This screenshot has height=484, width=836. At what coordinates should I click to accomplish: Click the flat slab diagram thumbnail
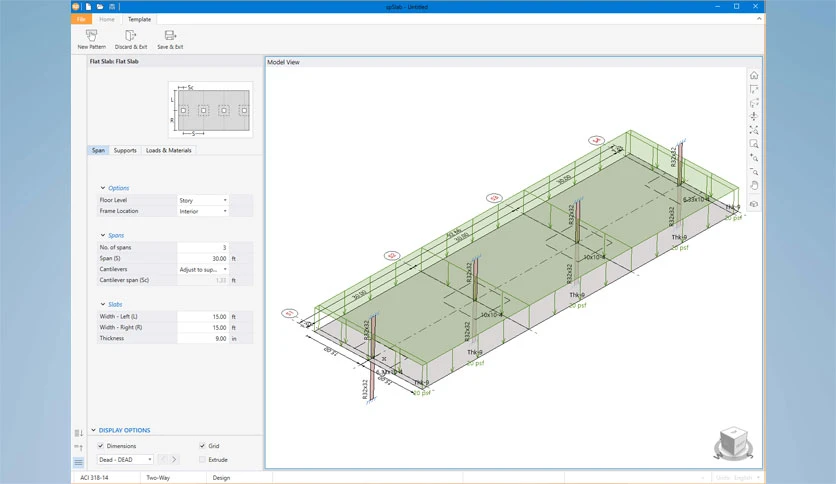coord(211,110)
